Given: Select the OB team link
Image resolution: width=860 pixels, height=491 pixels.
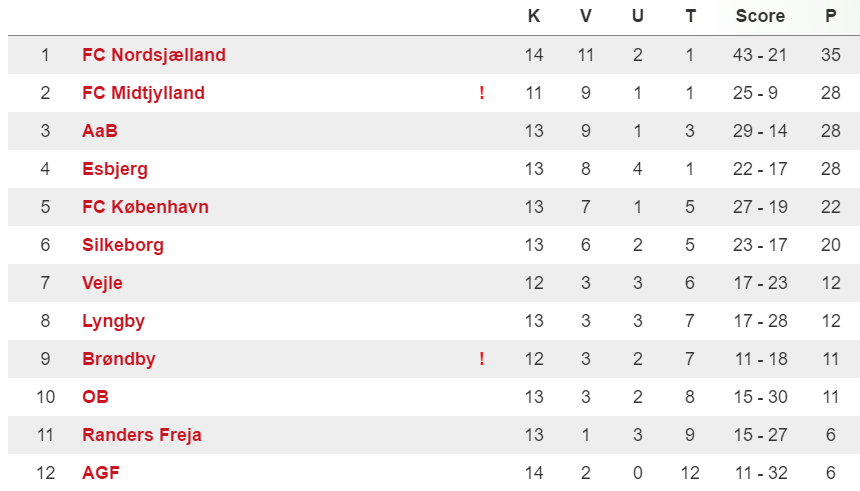Looking at the screenshot, I should (x=95, y=397).
